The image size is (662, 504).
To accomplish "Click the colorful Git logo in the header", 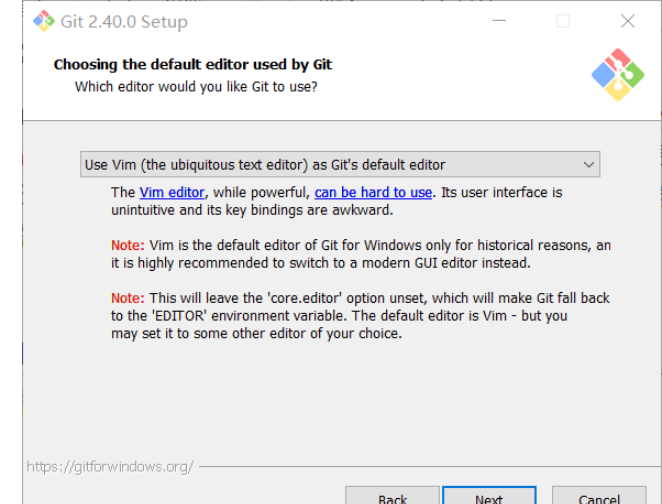I will tap(618, 74).
